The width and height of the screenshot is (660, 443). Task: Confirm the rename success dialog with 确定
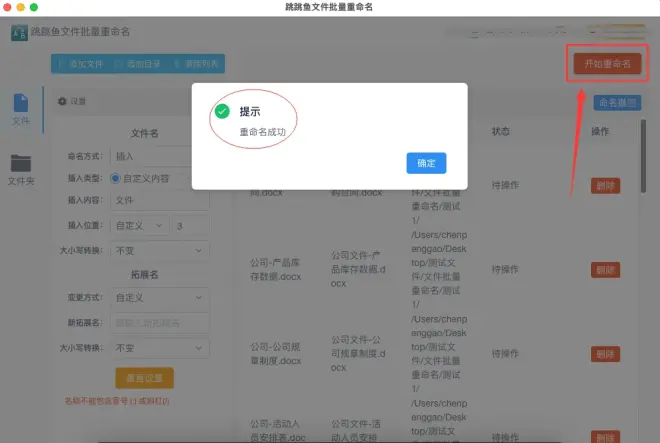coord(426,163)
